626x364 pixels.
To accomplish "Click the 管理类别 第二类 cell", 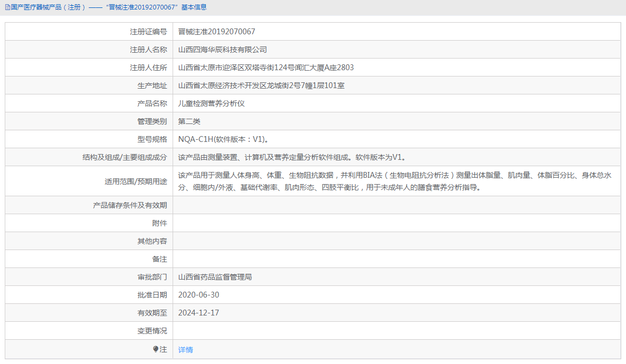I will [188, 121].
